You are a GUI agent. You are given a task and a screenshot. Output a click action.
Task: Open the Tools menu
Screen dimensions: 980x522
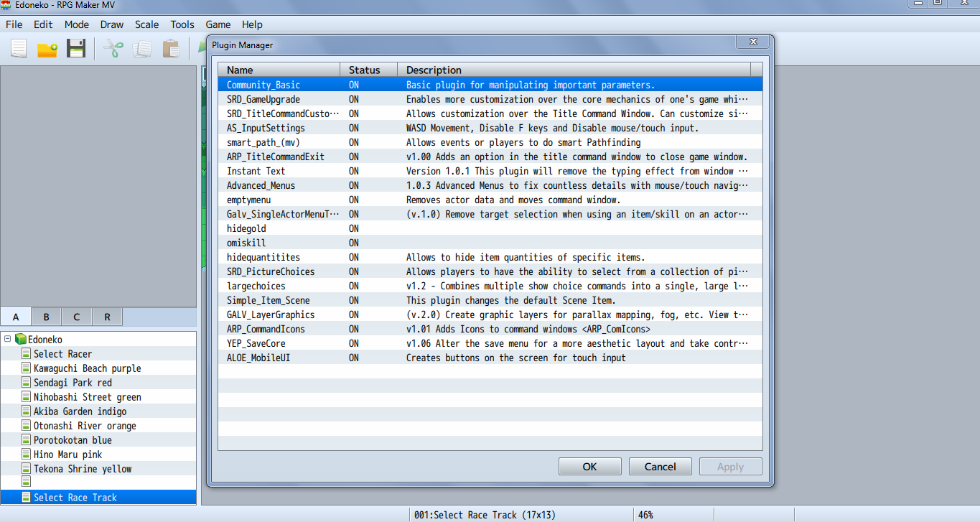tap(182, 24)
